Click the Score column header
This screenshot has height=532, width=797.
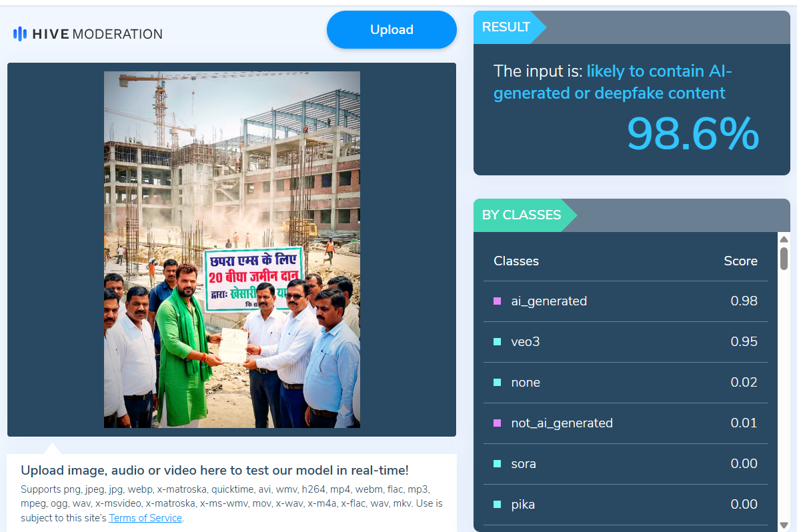tap(740, 261)
